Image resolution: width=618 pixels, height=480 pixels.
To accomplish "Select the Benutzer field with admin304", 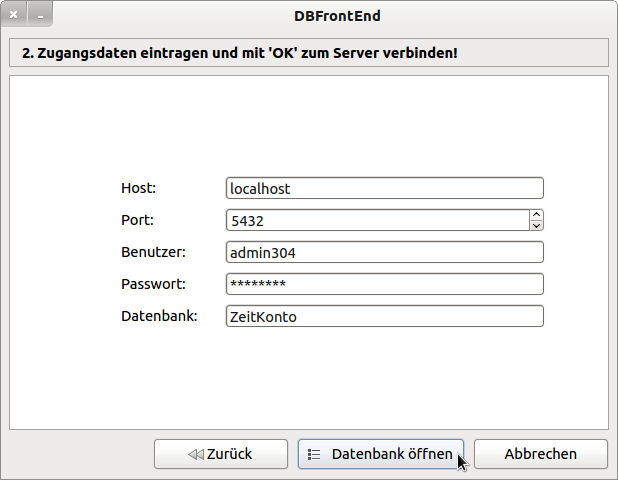I will coord(384,252).
